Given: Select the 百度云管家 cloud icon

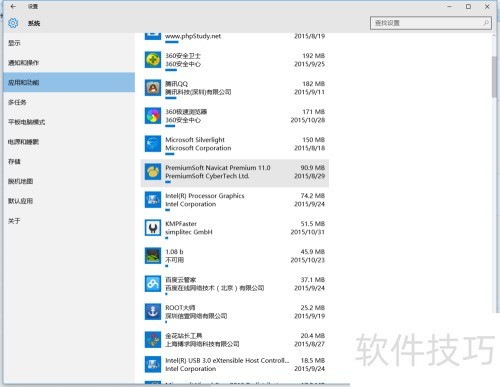Looking at the screenshot, I should click(153, 284).
